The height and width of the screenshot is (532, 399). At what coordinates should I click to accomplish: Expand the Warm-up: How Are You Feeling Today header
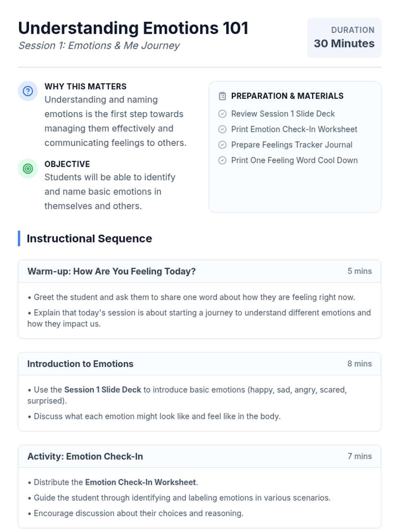pyautogui.click(x=111, y=271)
